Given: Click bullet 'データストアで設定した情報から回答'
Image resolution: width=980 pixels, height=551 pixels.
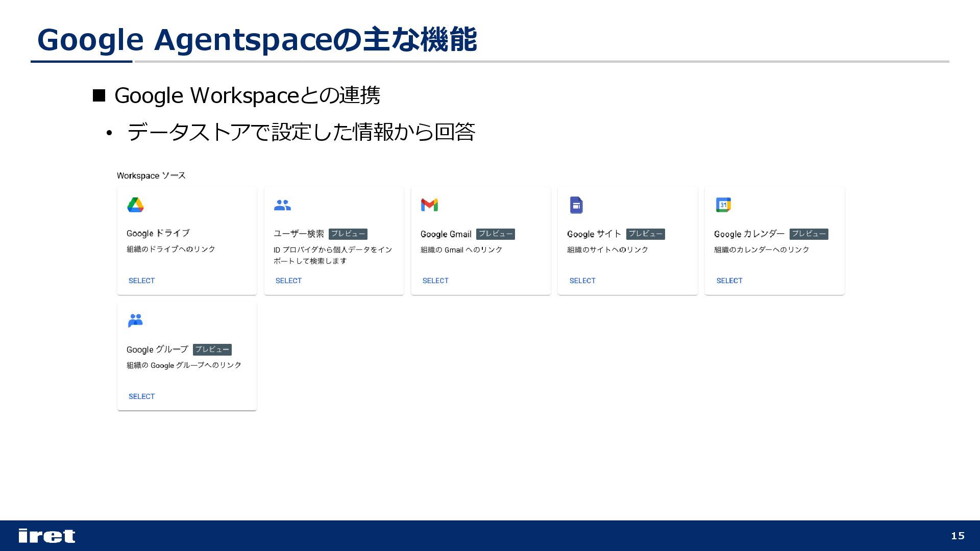Looking at the screenshot, I should coord(301,132).
